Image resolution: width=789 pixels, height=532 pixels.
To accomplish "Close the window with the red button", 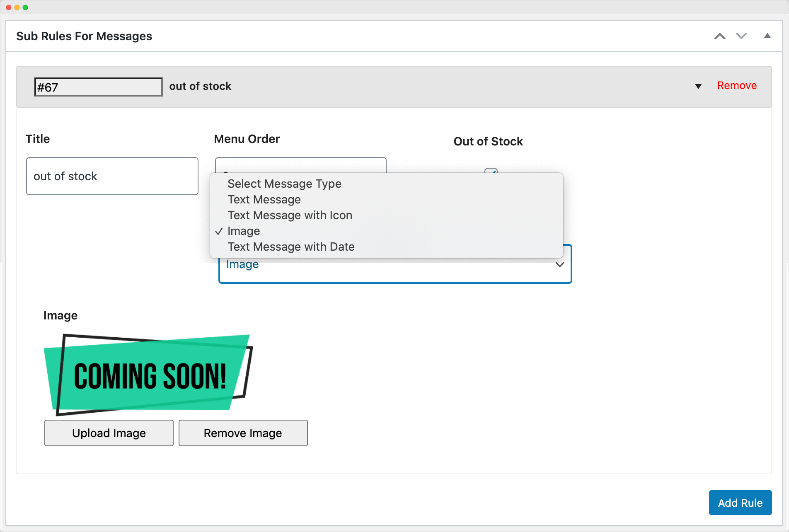I will click(8, 7).
